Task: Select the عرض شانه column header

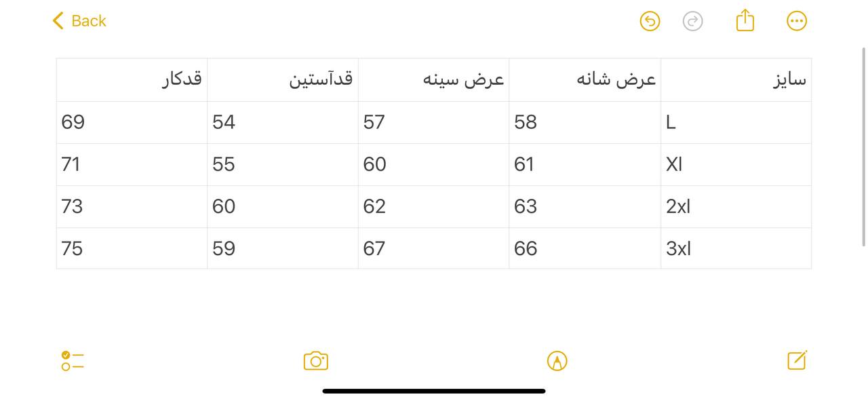Action: (x=585, y=79)
